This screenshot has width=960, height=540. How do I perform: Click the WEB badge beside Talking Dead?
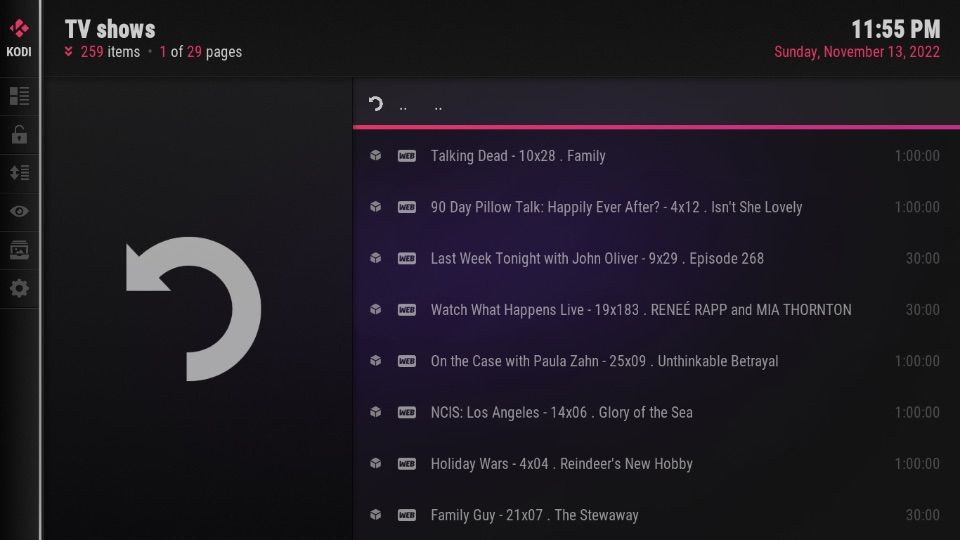click(407, 156)
